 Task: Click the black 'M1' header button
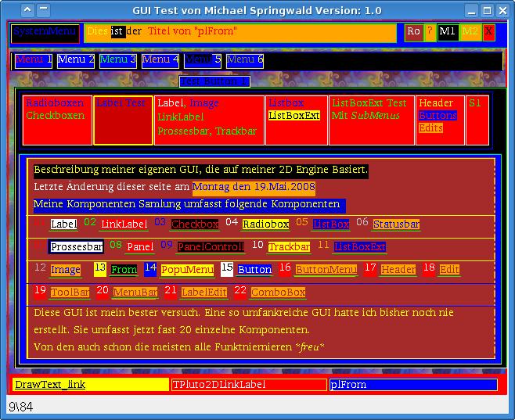click(447, 32)
